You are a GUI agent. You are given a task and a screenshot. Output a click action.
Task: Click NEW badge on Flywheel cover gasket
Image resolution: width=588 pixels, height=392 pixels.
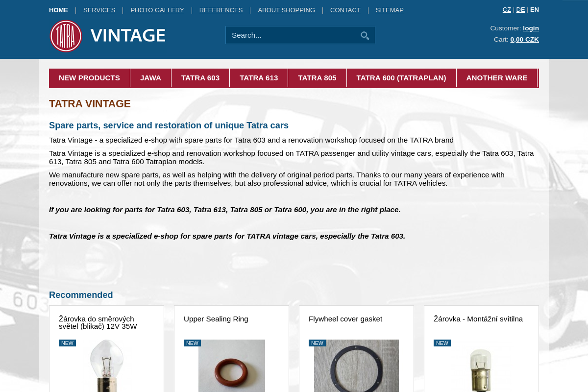pos(317,343)
